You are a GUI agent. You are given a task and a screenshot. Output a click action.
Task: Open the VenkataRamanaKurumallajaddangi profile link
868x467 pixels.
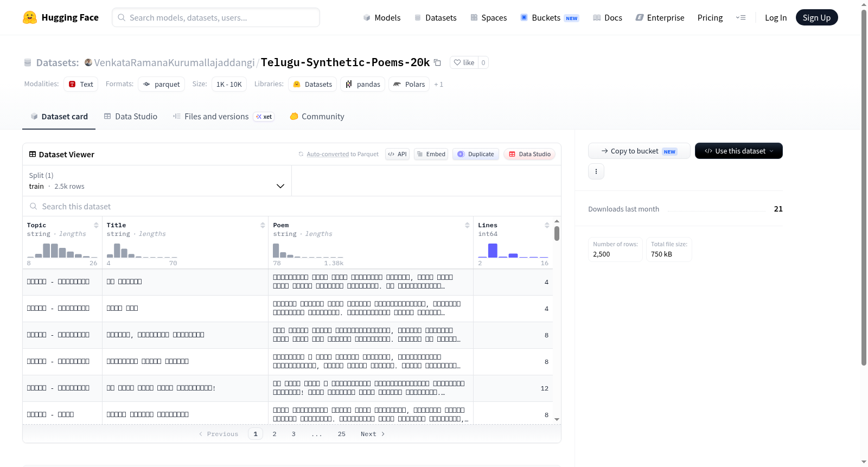pyautogui.click(x=174, y=62)
